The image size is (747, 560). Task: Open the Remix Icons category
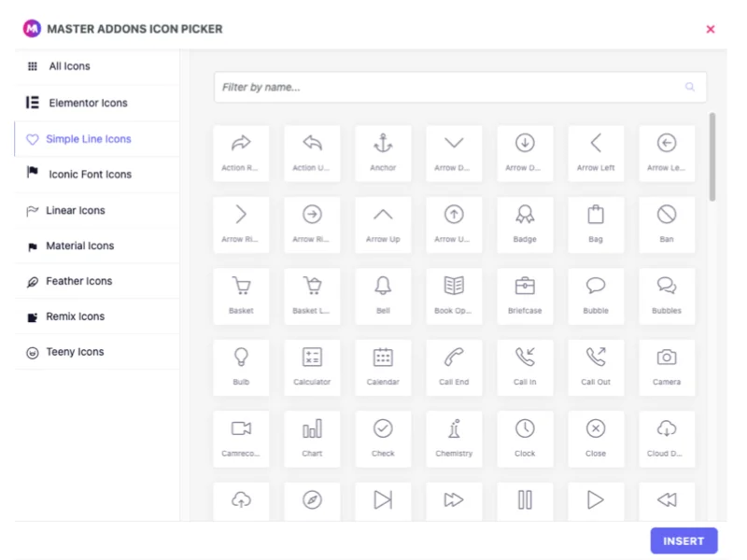click(x=97, y=316)
